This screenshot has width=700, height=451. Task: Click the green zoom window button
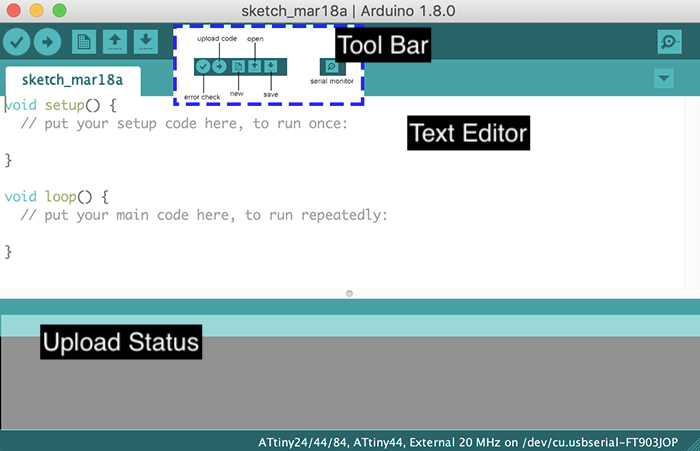[59, 10]
